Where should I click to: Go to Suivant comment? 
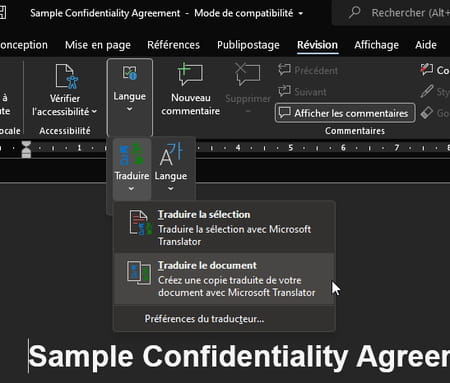[x=302, y=91]
